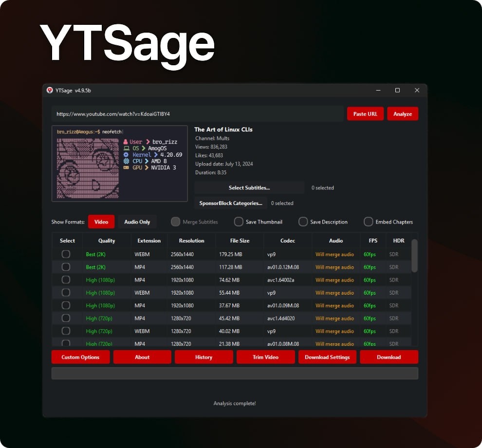This screenshot has height=448, width=482.
Task: Select the Best (2K) WEBM 179.25 MB format
Action: pos(66,254)
